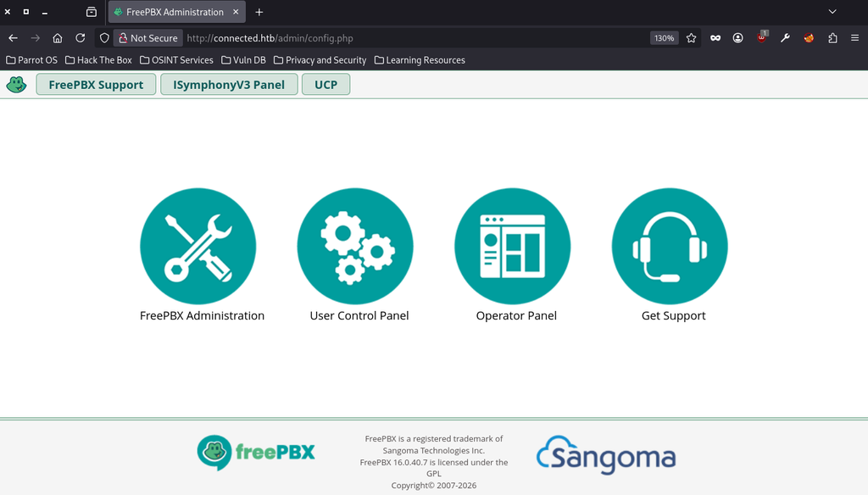
Task: Bookmark this page with the star icon
Action: (x=692, y=38)
